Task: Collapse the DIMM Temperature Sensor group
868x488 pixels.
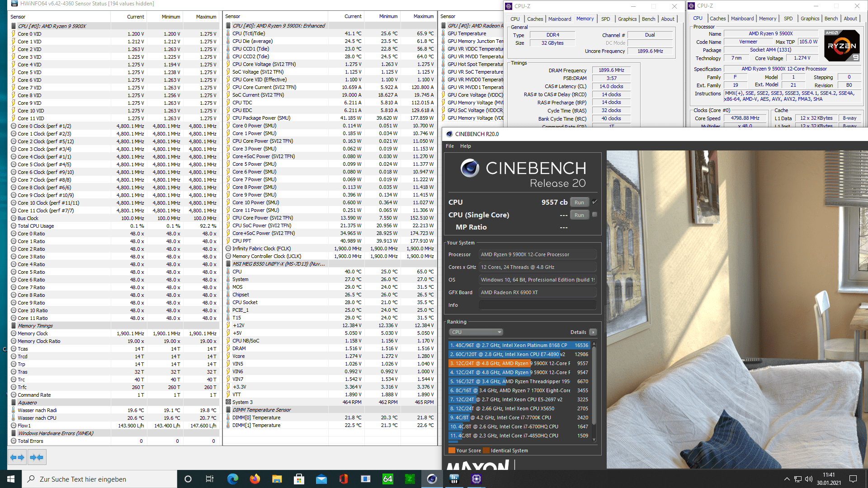Action: pyautogui.click(x=228, y=410)
